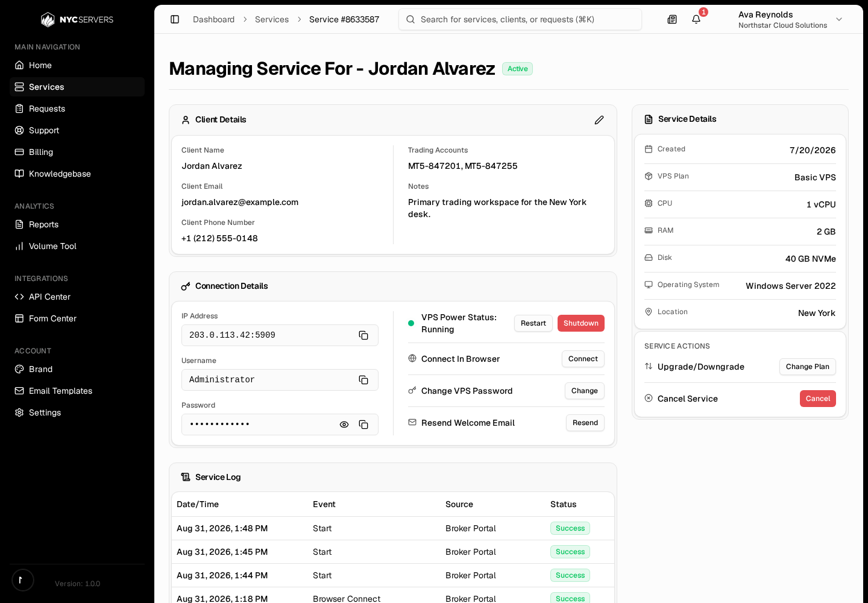Open Support page
Viewport: 868px width, 603px height.
coord(77,130)
